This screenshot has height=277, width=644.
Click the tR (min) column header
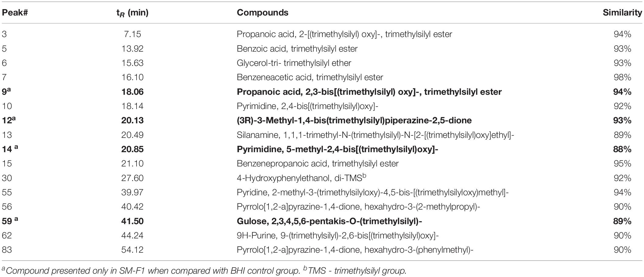tap(132, 13)
